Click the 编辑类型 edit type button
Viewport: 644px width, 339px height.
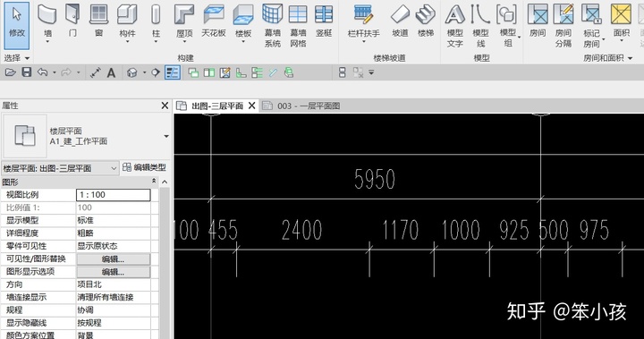click(144, 167)
